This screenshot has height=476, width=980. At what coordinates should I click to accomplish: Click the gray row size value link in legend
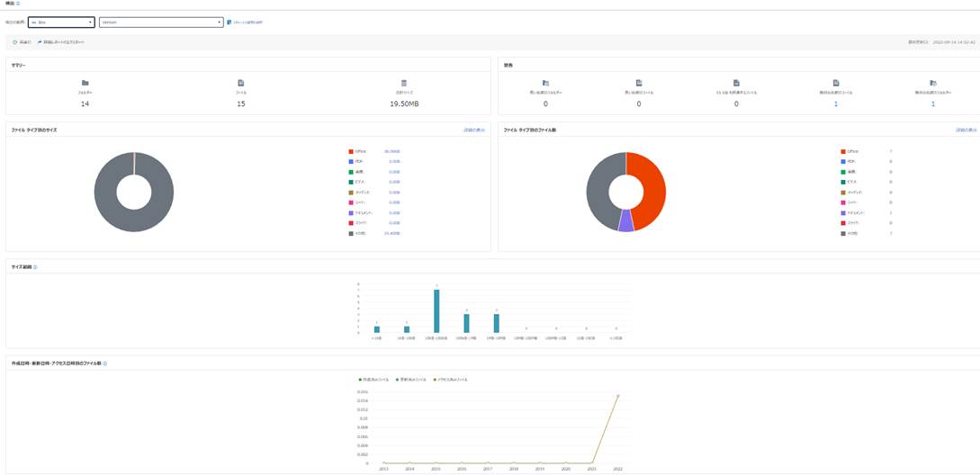coord(391,233)
